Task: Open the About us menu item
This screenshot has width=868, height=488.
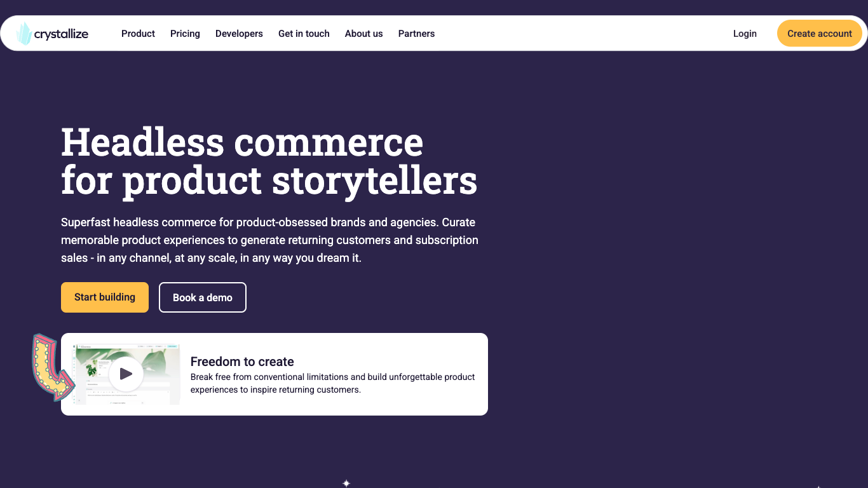Action: click(x=363, y=34)
